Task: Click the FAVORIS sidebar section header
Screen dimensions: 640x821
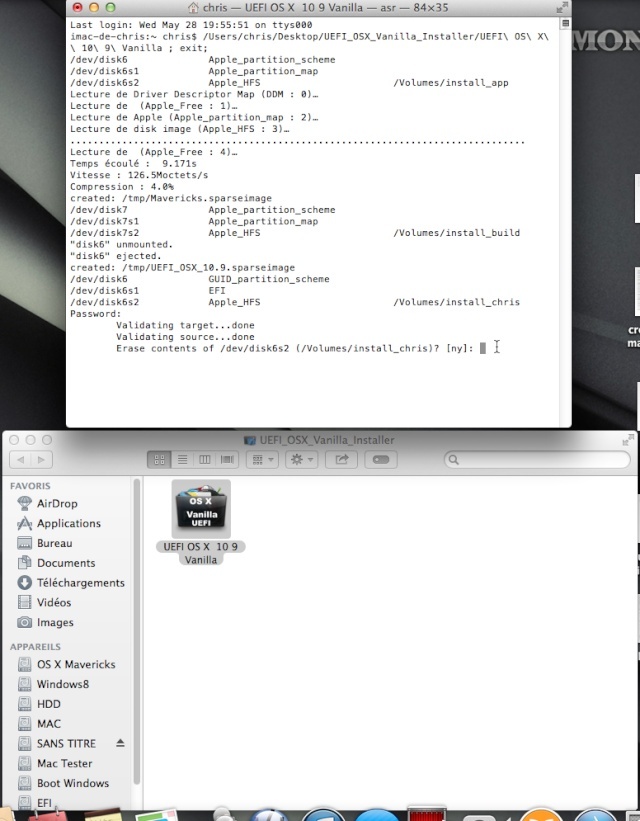Action: tap(30, 486)
